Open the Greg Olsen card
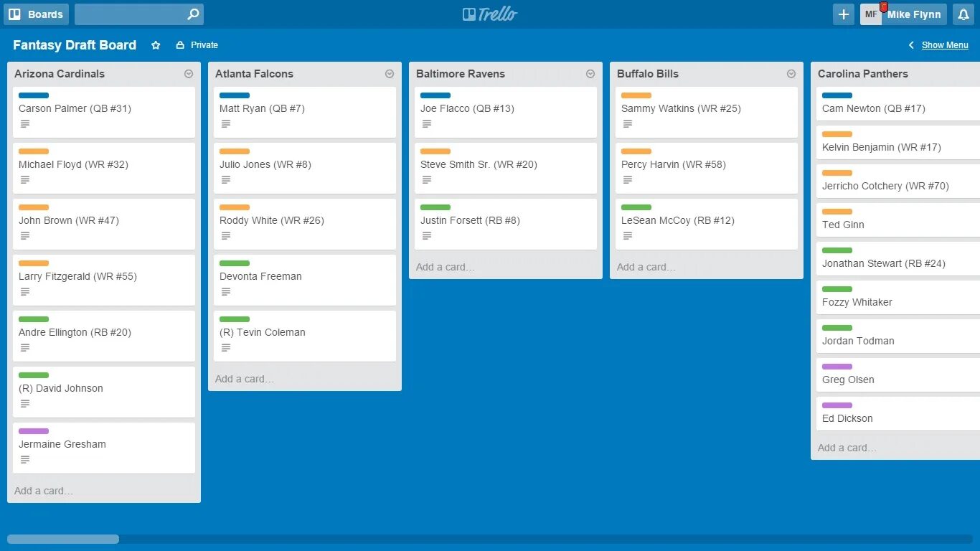The width and height of the screenshot is (980, 551). tap(898, 375)
